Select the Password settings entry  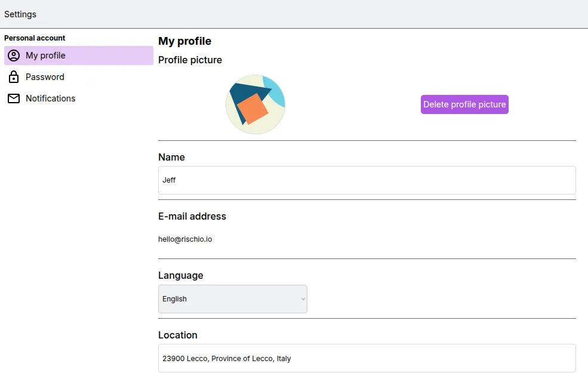(x=45, y=76)
